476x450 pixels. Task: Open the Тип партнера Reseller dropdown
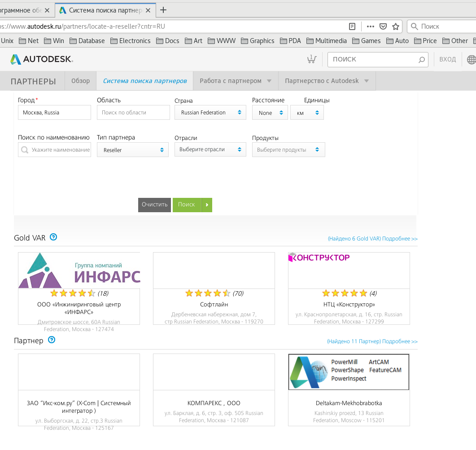coord(133,150)
